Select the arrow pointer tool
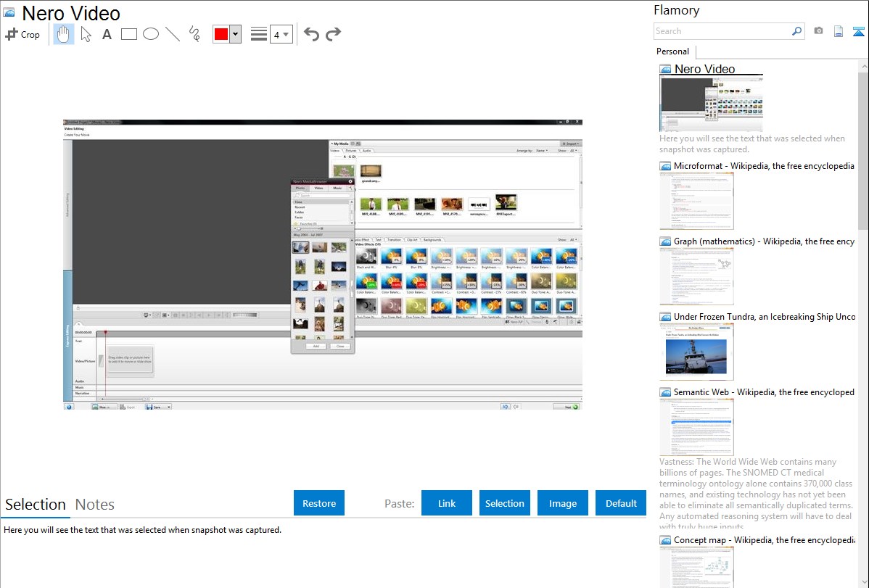 (x=86, y=34)
